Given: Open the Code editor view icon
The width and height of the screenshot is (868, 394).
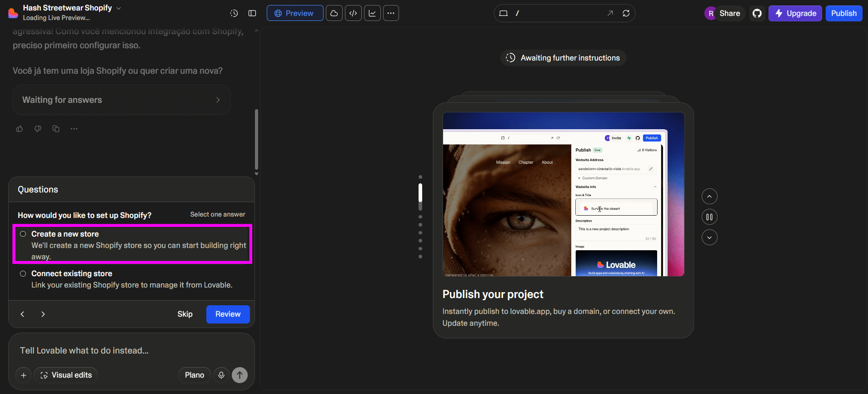Looking at the screenshot, I should [353, 13].
